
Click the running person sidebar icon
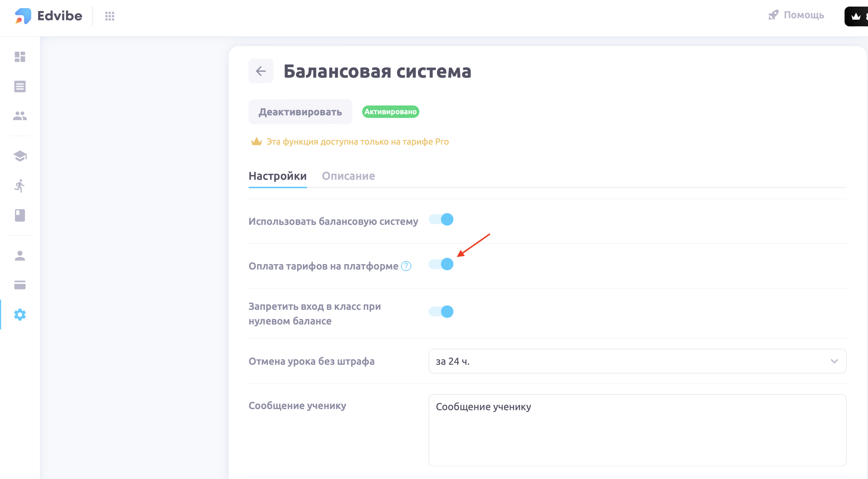tap(20, 186)
